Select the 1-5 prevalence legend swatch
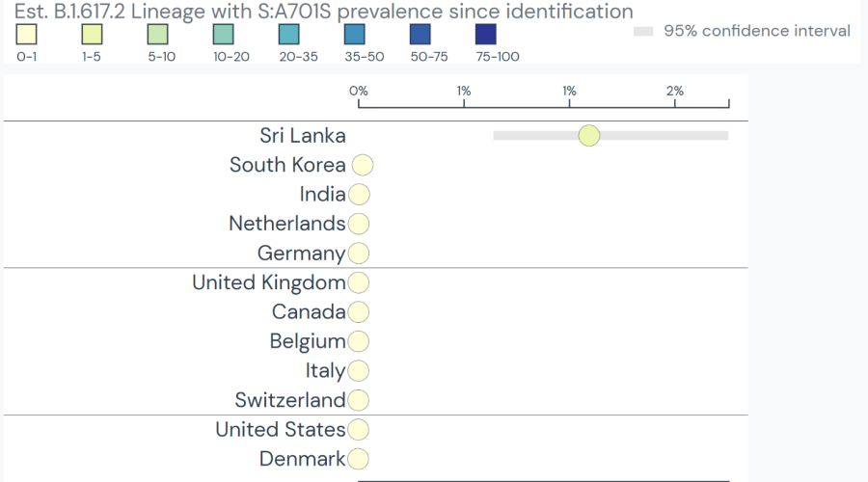The width and height of the screenshot is (868, 482). click(x=92, y=35)
